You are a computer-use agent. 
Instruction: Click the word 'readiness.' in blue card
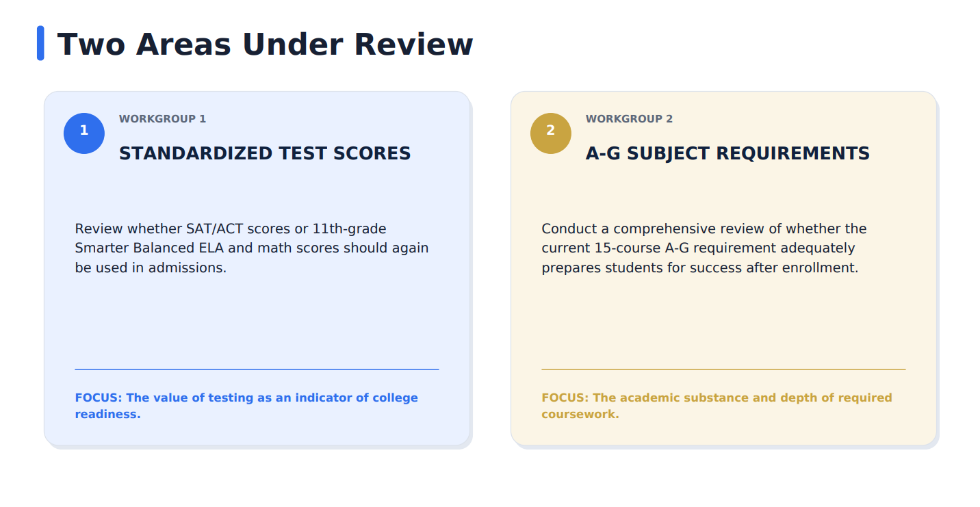107,414
